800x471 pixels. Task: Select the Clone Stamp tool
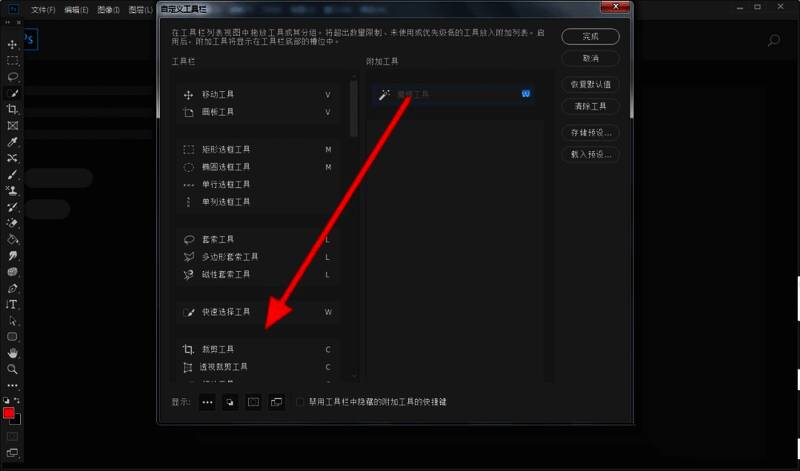12,190
